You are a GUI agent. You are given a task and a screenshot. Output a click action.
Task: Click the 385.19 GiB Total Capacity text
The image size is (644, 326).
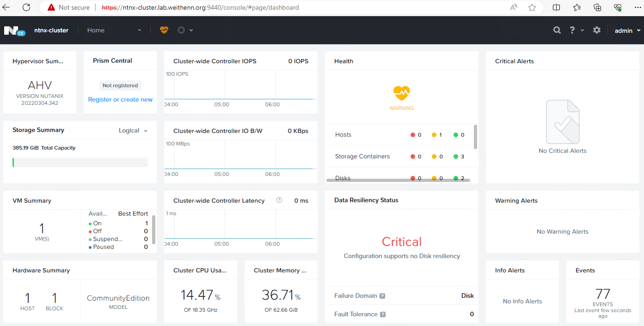tap(44, 148)
